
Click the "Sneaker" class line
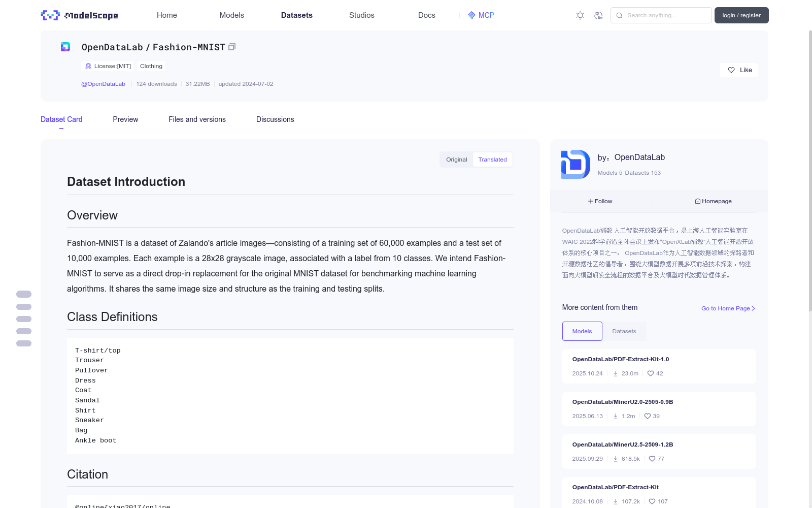[x=89, y=420]
